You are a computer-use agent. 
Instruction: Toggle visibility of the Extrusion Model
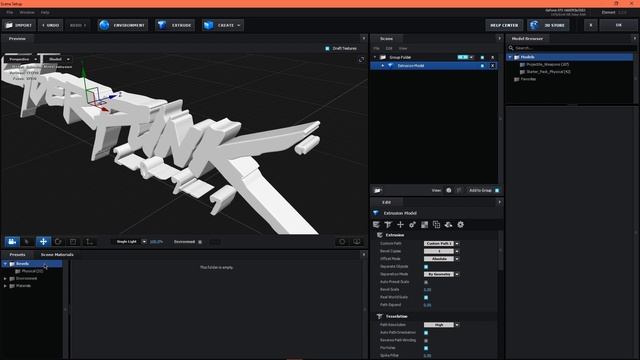point(482,66)
